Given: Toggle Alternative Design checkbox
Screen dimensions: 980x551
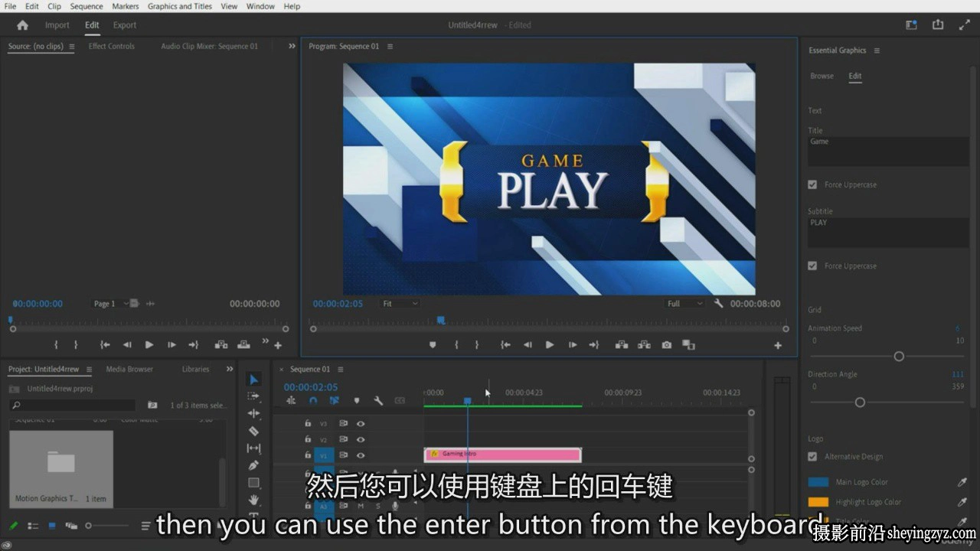Looking at the screenshot, I should (812, 456).
